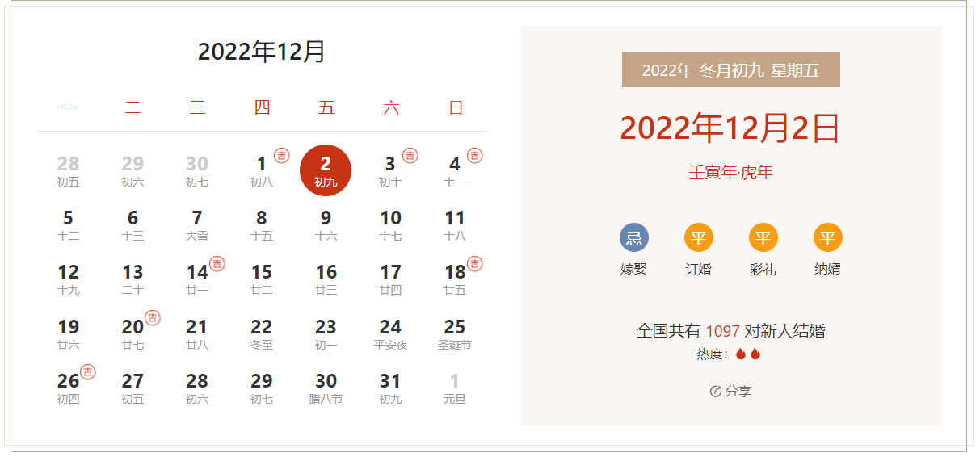Select December 24 平安夜

click(x=390, y=334)
